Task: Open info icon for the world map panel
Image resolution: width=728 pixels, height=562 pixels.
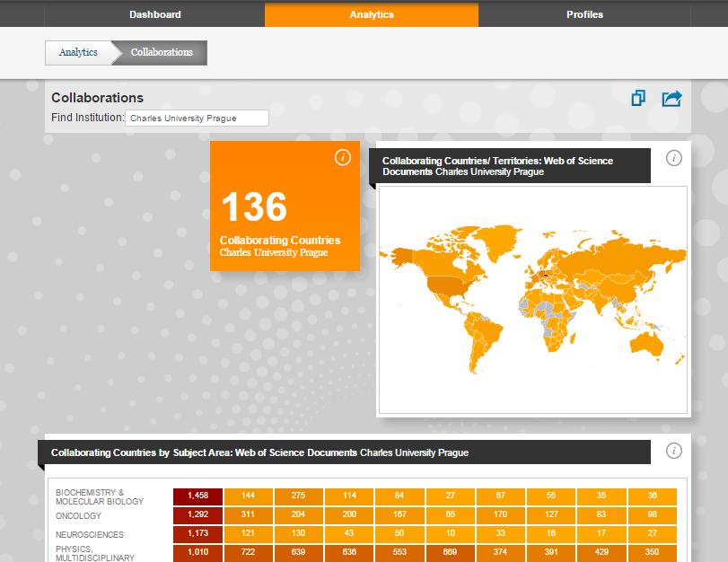Action: tap(673, 158)
